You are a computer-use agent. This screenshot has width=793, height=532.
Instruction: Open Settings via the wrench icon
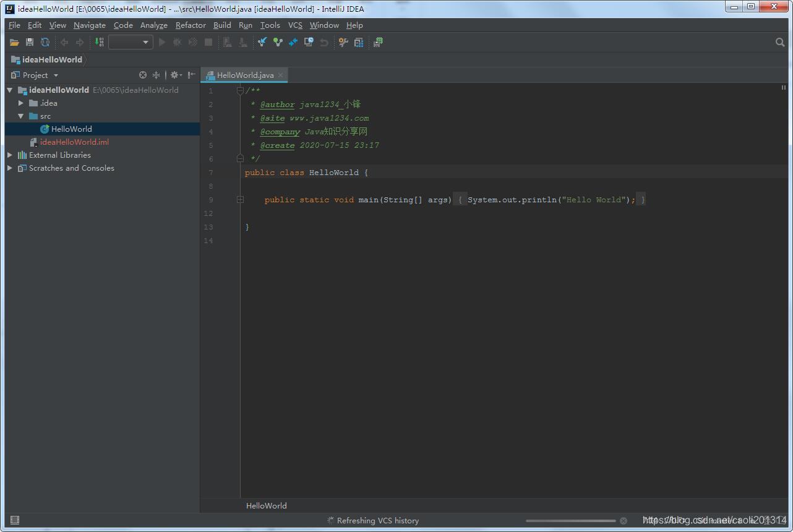click(343, 42)
